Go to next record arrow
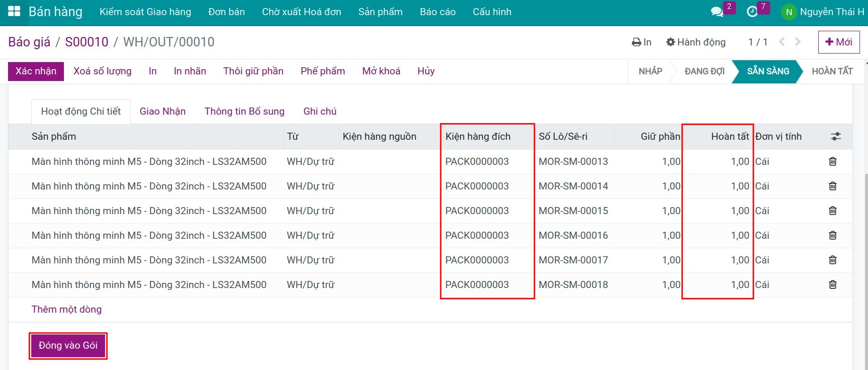Viewport: 868px width, 370px height. pyautogui.click(x=798, y=42)
